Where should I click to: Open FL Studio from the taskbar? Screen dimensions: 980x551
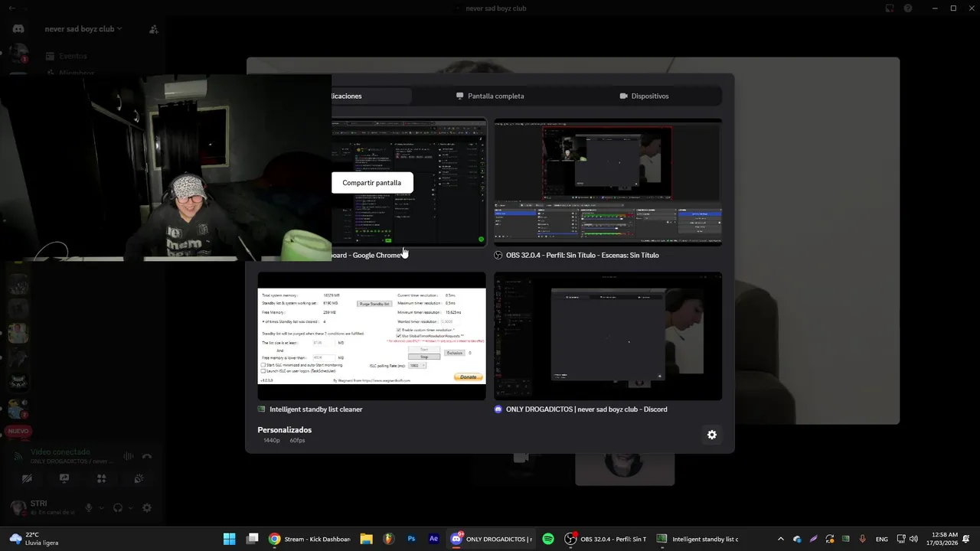pyautogui.click(x=389, y=539)
